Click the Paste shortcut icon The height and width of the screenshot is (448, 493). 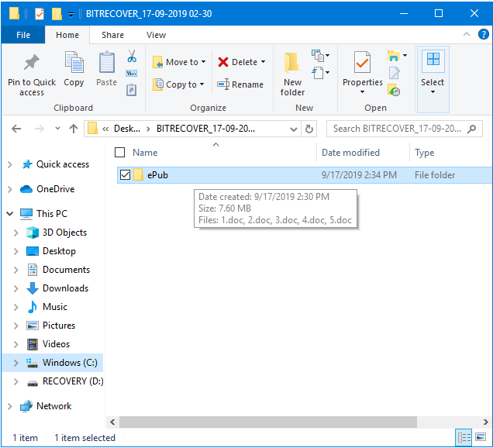point(132,90)
